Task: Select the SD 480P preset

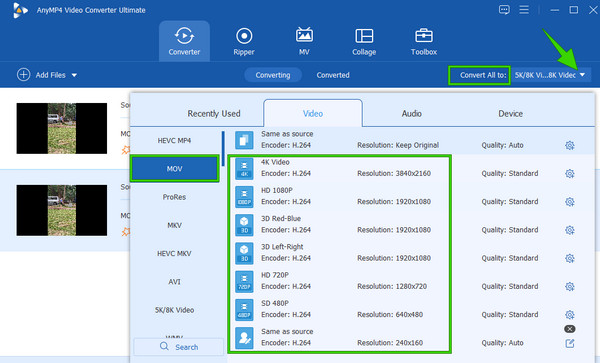Action: tap(411, 309)
